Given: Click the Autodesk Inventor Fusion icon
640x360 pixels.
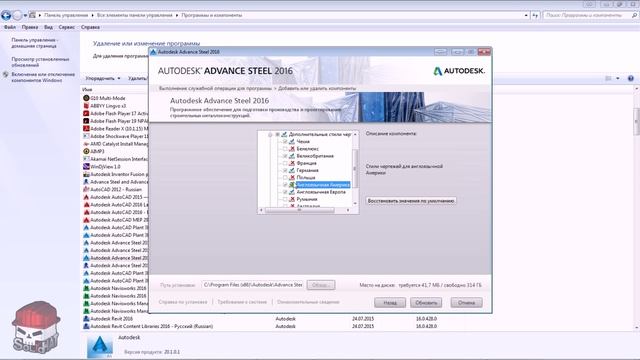Looking at the screenshot, I should (x=86, y=174).
